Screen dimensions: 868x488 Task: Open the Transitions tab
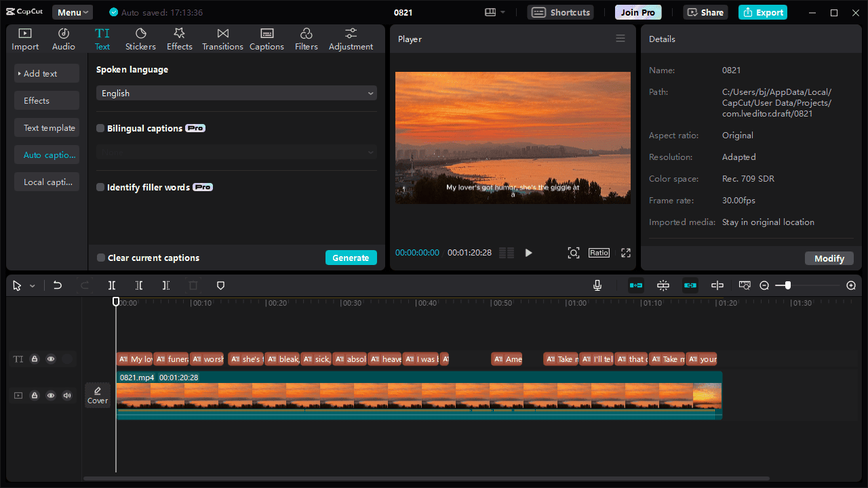[222, 39]
